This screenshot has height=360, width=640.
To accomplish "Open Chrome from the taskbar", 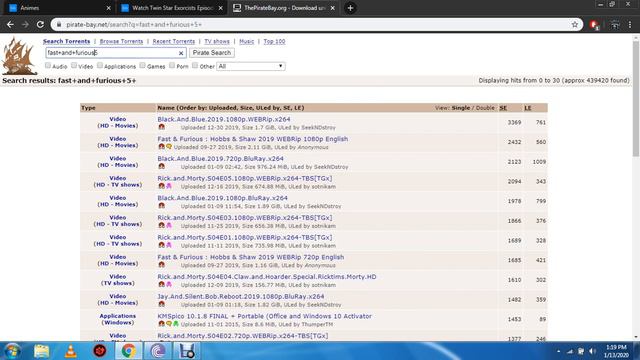I will 129,351.
